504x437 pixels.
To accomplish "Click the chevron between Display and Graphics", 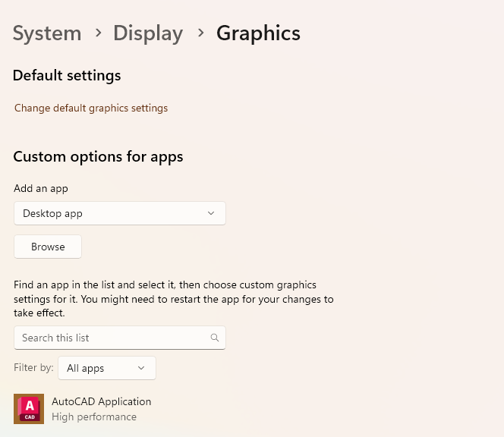I will tap(200, 33).
